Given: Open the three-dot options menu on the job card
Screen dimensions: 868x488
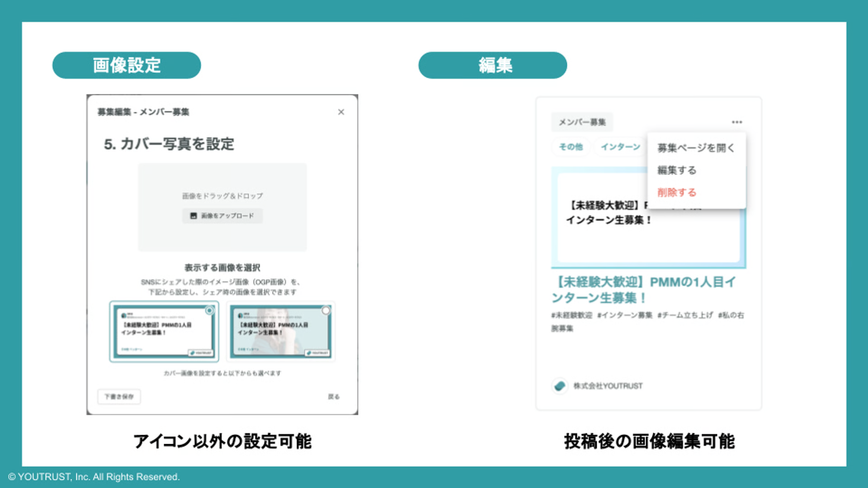Looking at the screenshot, I should pyautogui.click(x=737, y=122).
